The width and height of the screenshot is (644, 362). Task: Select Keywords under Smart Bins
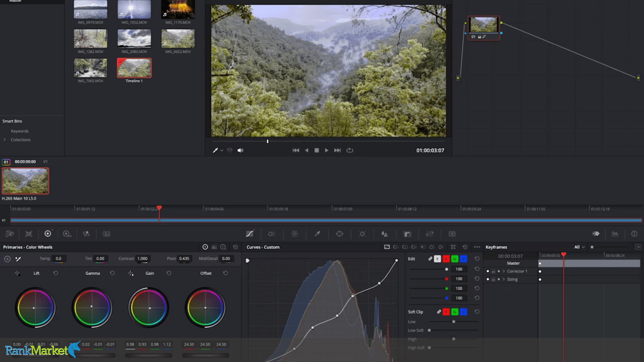coord(20,131)
